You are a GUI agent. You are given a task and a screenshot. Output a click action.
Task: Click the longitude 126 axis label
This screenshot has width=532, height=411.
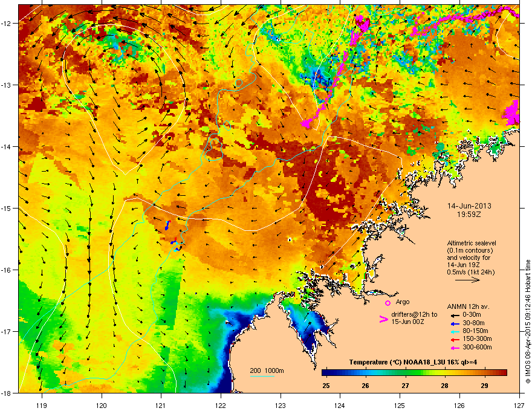[x=459, y=406]
